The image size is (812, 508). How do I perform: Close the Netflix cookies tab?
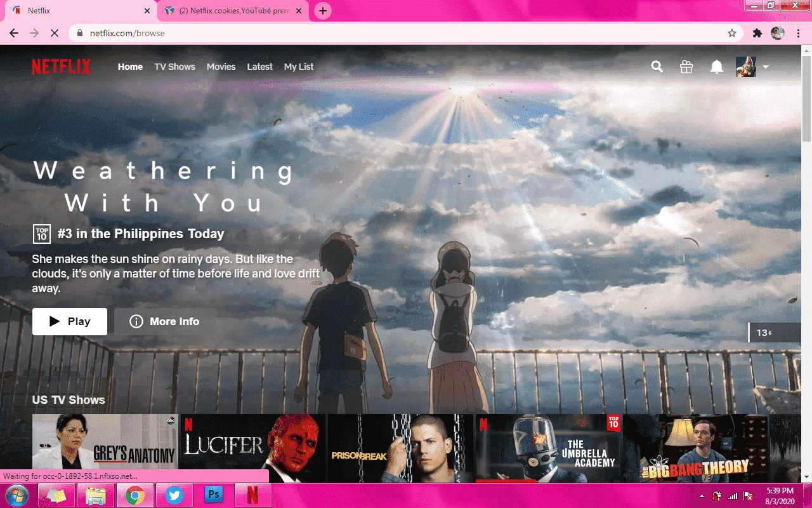pyautogui.click(x=299, y=11)
